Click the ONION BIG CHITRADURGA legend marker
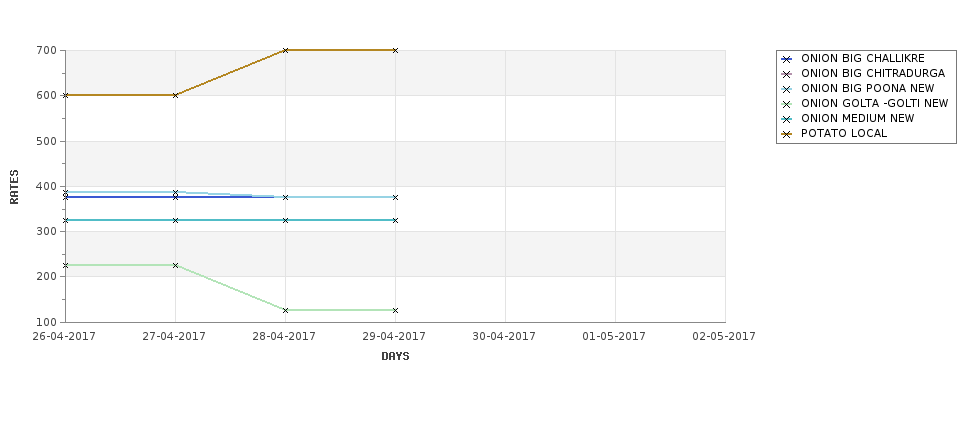The width and height of the screenshot is (975, 429). tap(787, 74)
